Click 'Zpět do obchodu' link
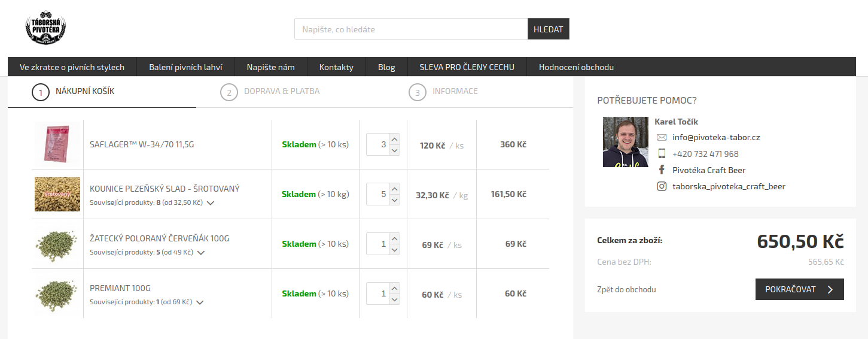The width and height of the screenshot is (868, 339). tap(626, 289)
